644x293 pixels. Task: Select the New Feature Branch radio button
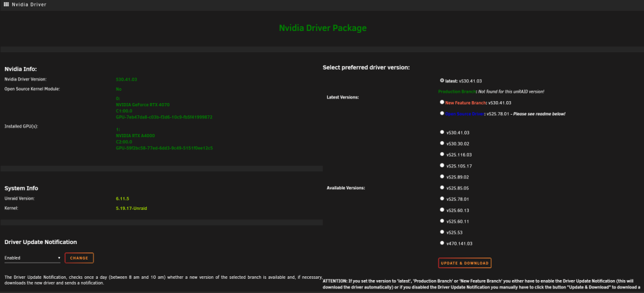pyautogui.click(x=442, y=102)
